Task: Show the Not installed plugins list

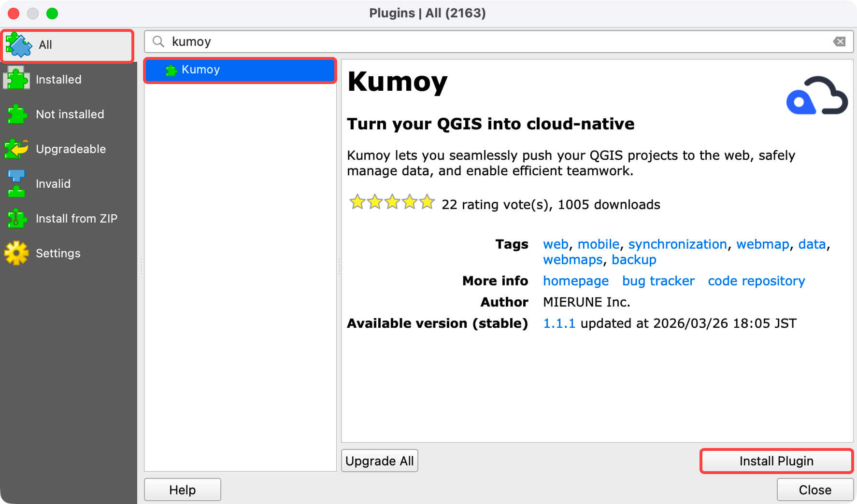Action: (70, 114)
